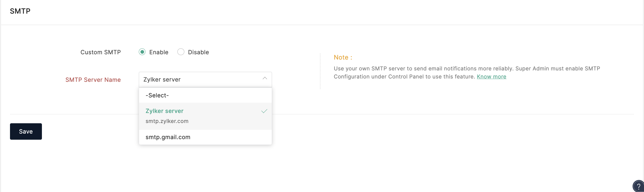This screenshot has height=192, width=644.
Task: Click the Save button
Action: (x=26, y=131)
